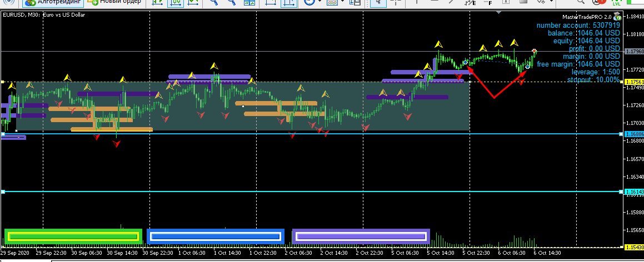Click MasterTradePRO graduation cap expert icon

[617, 17]
